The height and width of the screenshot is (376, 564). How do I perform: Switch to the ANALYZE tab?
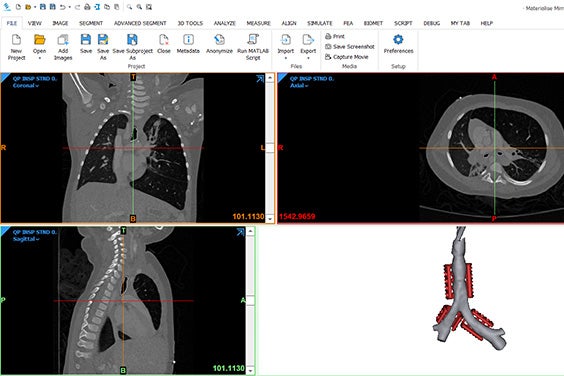pyautogui.click(x=225, y=23)
